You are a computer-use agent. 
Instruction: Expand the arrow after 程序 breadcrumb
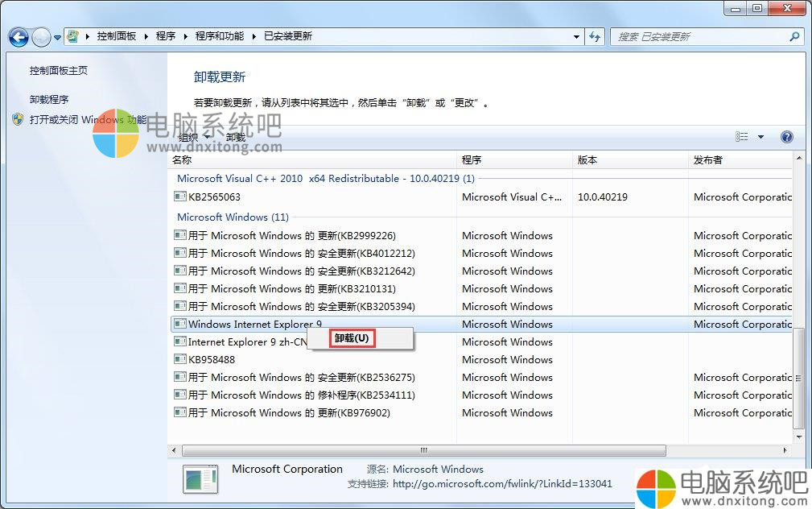click(x=185, y=36)
